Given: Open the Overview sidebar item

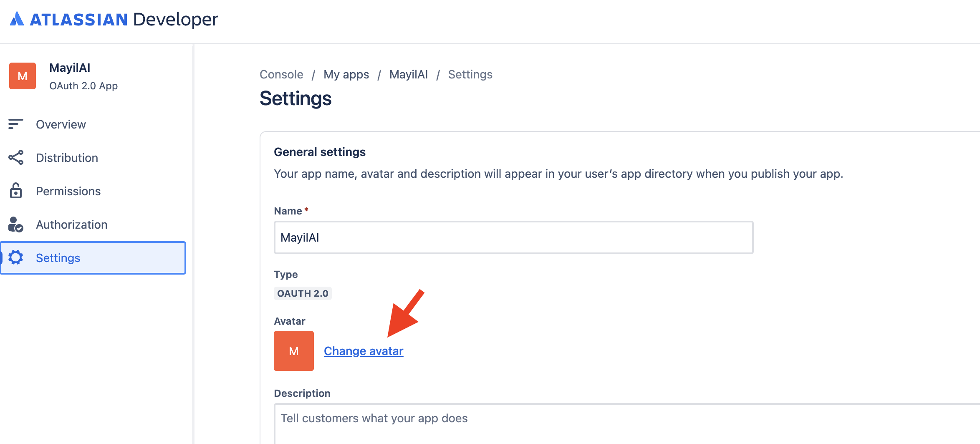Looking at the screenshot, I should pos(61,124).
